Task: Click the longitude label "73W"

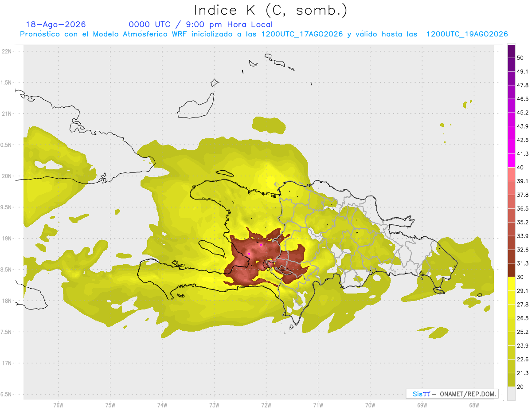Action: pyautogui.click(x=214, y=405)
